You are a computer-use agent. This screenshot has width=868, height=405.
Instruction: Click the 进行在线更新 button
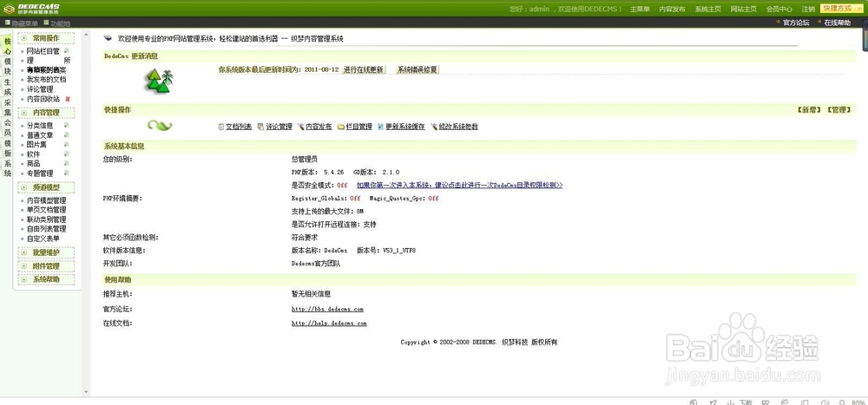pos(363,69)
